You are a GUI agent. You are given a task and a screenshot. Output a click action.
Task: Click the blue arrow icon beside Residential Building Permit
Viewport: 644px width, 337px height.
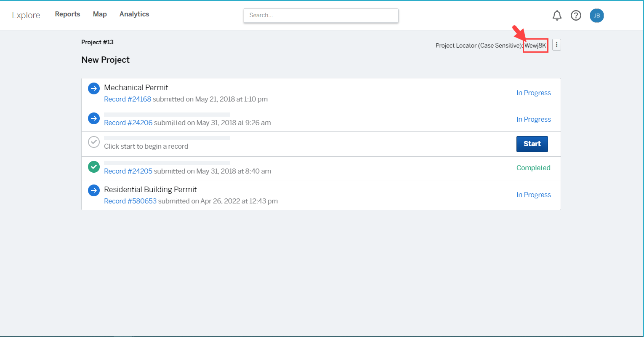[93, 190]
